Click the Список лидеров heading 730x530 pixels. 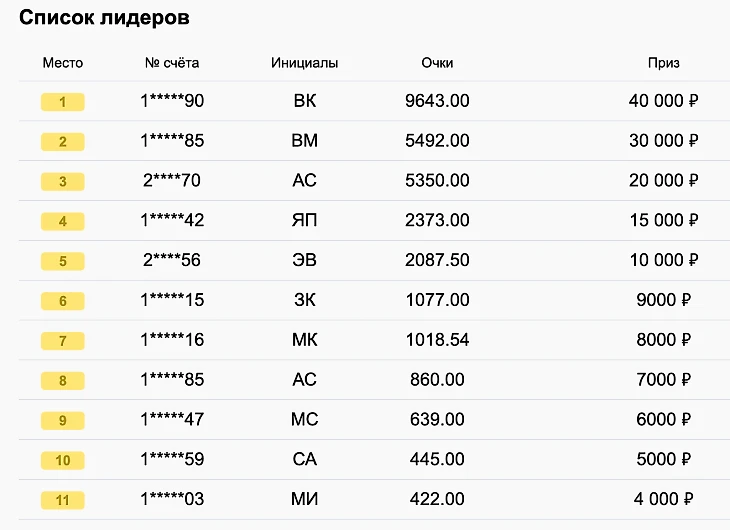tap(105, 18)
